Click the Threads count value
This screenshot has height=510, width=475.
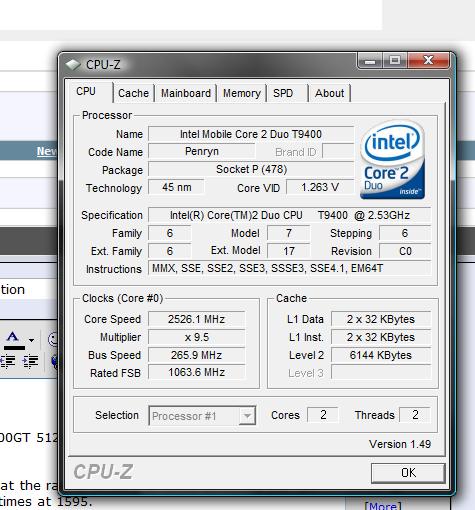[415, 415]
